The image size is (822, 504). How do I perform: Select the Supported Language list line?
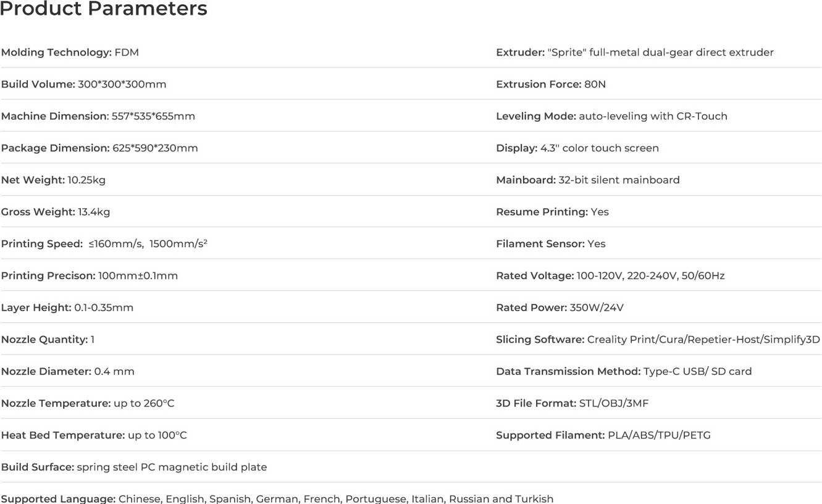pyautogui.click(x=277, y=498)
